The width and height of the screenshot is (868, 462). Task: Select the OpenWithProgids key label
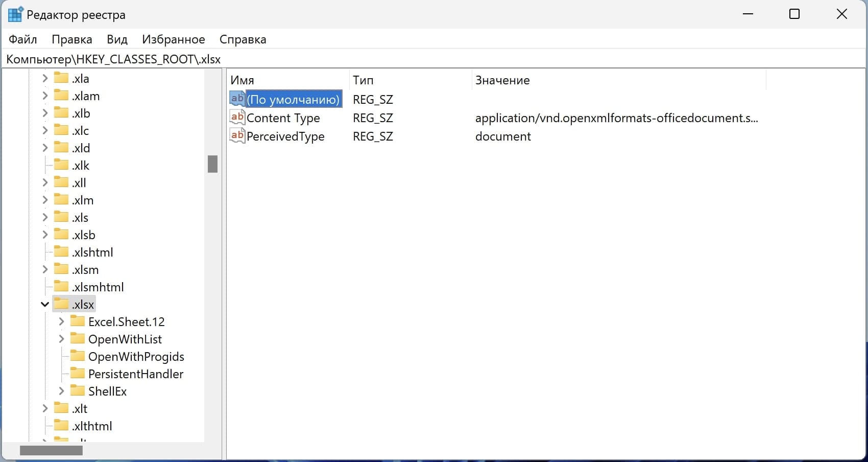[x=136, y=356]
